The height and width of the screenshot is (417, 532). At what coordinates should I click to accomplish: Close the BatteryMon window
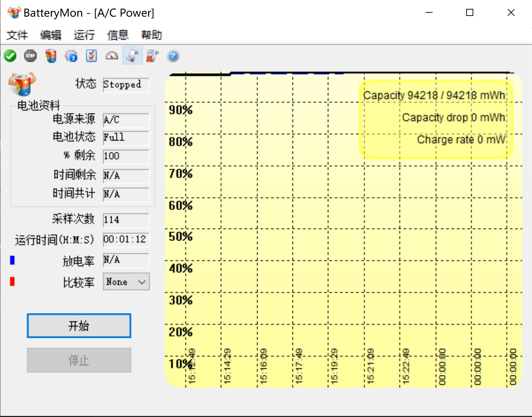pos(511,13)
